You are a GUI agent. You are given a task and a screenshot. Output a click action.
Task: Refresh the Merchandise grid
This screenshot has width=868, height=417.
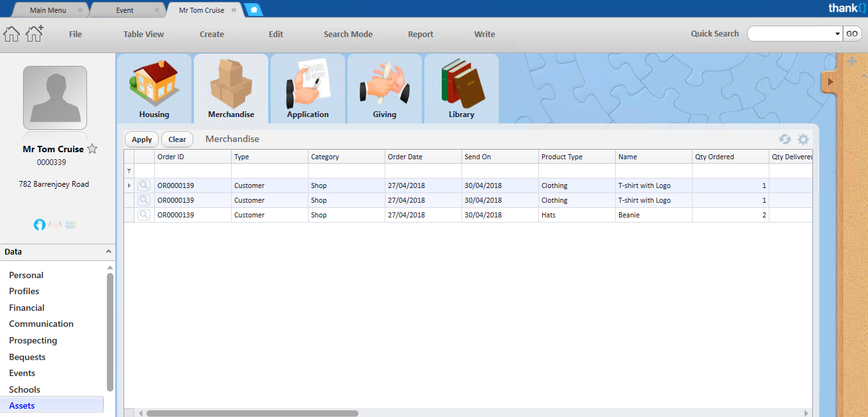click(785, 139)
